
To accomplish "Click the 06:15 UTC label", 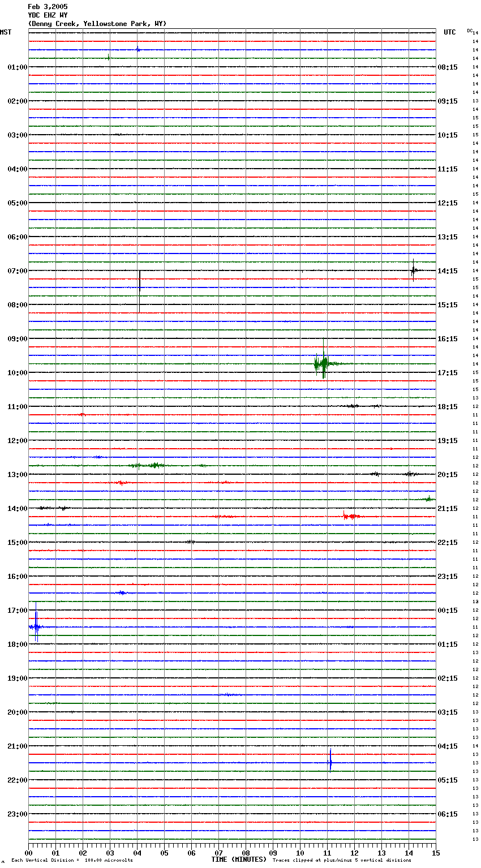I will coord(448,814).
